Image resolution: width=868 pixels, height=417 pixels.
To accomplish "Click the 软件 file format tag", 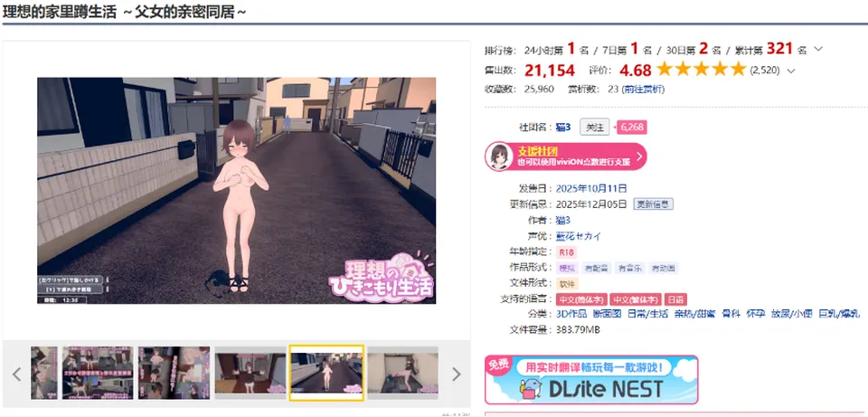I will 567,283.
